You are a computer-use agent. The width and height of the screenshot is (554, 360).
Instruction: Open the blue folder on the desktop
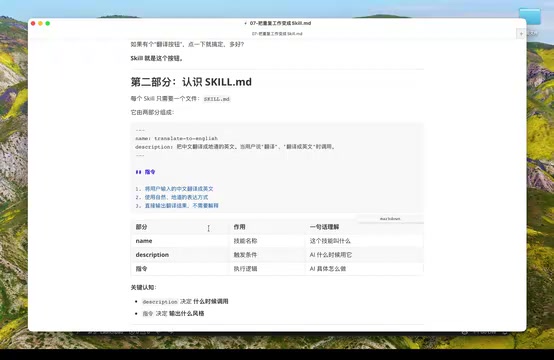coord(529,17)
